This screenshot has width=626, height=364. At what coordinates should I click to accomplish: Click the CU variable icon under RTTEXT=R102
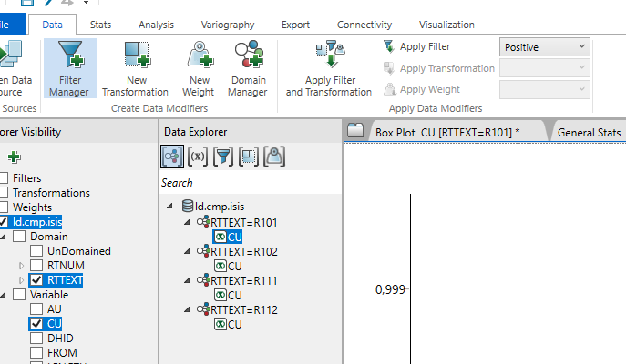220,266
